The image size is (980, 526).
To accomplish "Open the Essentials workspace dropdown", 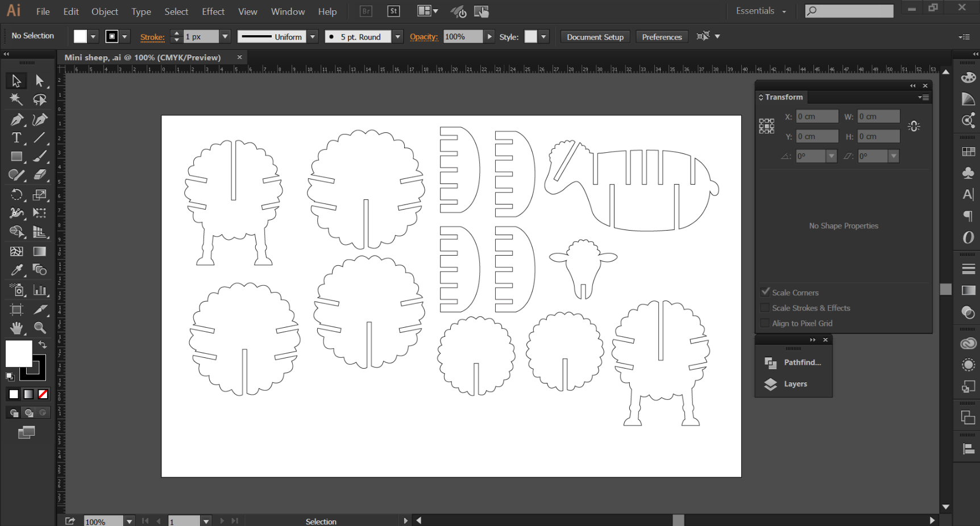I will pos(761,11).
